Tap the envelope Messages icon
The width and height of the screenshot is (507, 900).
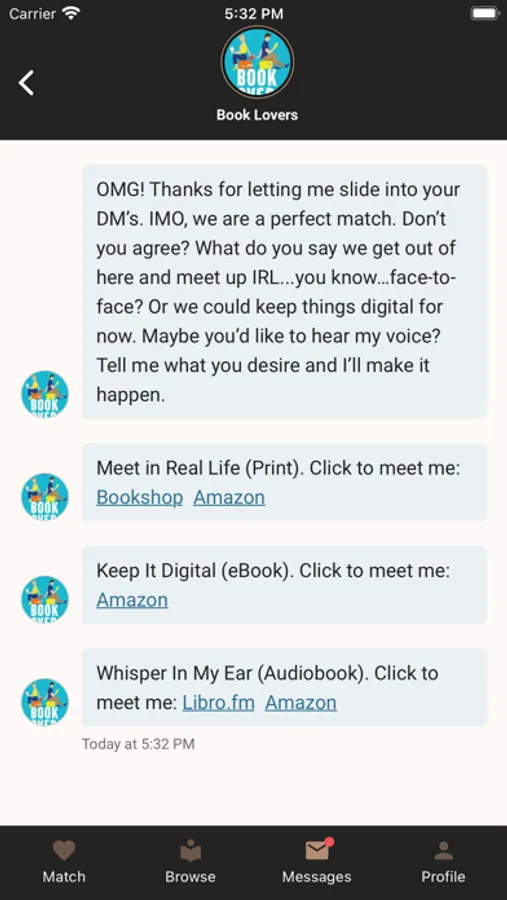pos(319,850)
